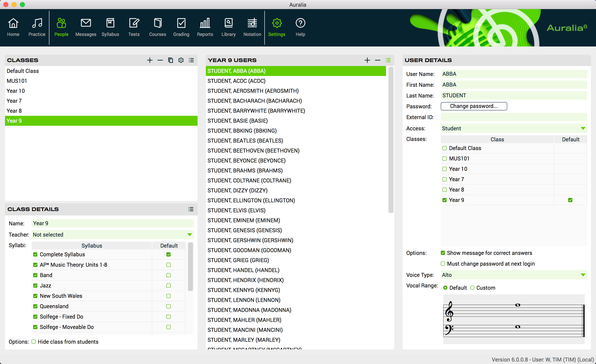Open Class Details list menu icon

[191, 209]
